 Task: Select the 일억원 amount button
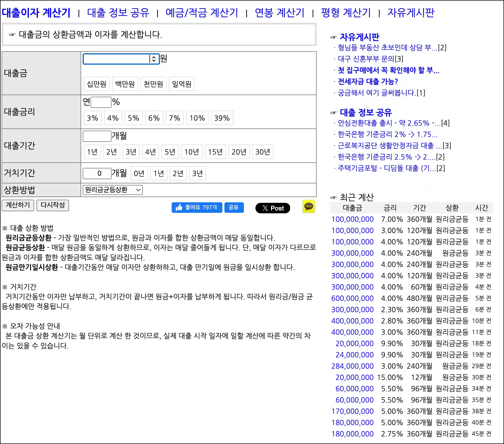click(x=182, y=84)
